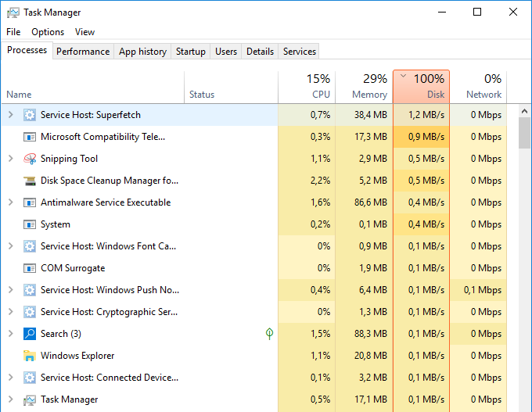Select the System process name
Screen dimensions: 532x412
[56, 224]
